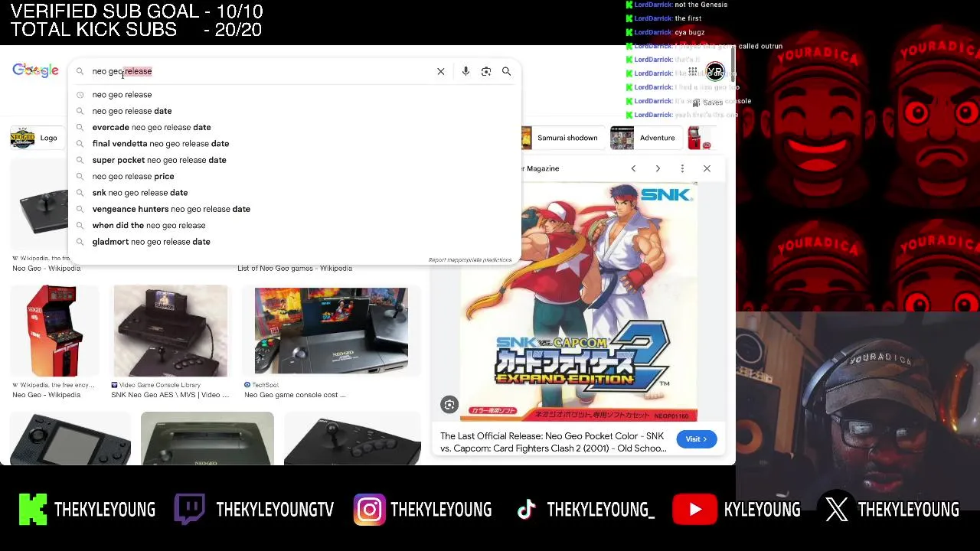Choose "gladmort neo geo release date" suggestion

[294, 242]
